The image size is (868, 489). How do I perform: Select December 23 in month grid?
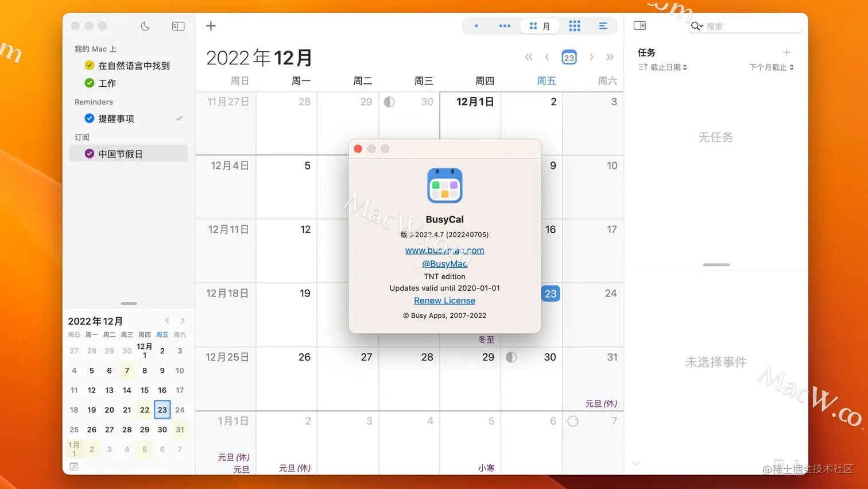tap(551, 294)
